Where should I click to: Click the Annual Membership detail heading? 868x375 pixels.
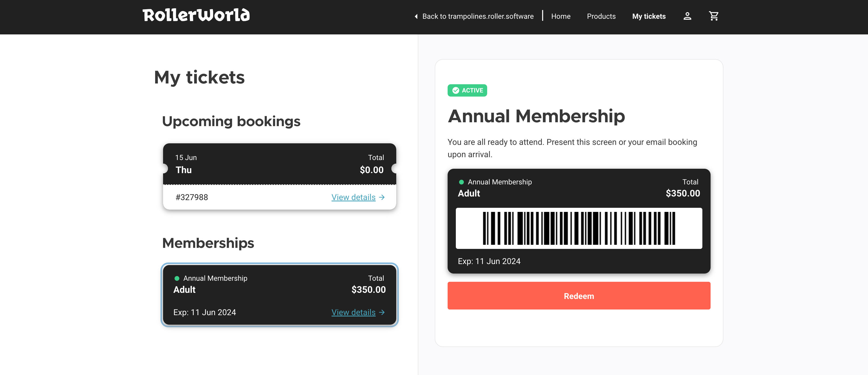click(x=536, y=116)
